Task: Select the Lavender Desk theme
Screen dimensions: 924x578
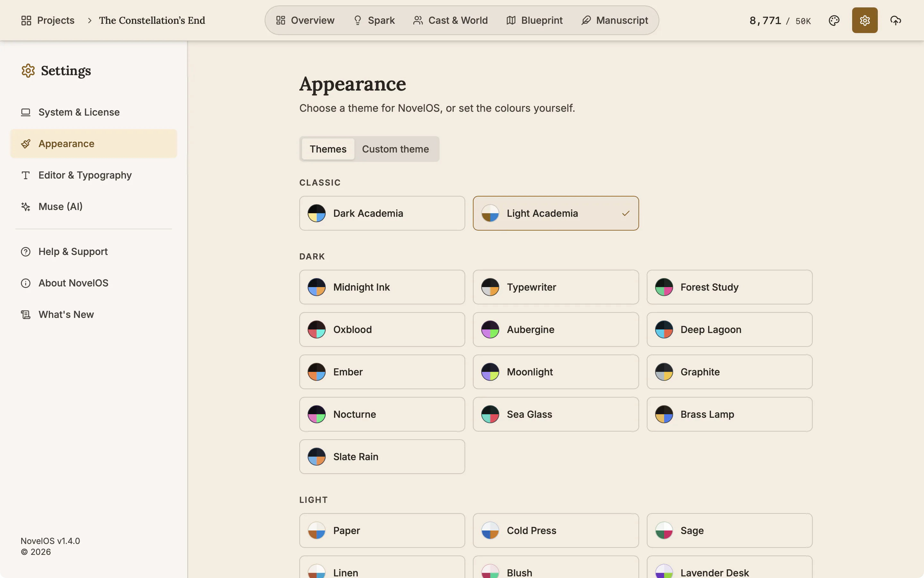Action: coord(729,567)
